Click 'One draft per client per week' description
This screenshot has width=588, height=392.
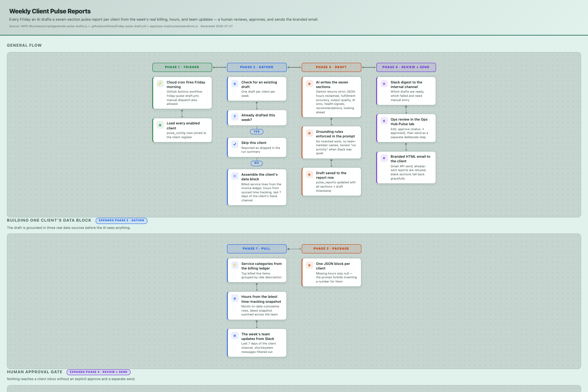point(258,94)
